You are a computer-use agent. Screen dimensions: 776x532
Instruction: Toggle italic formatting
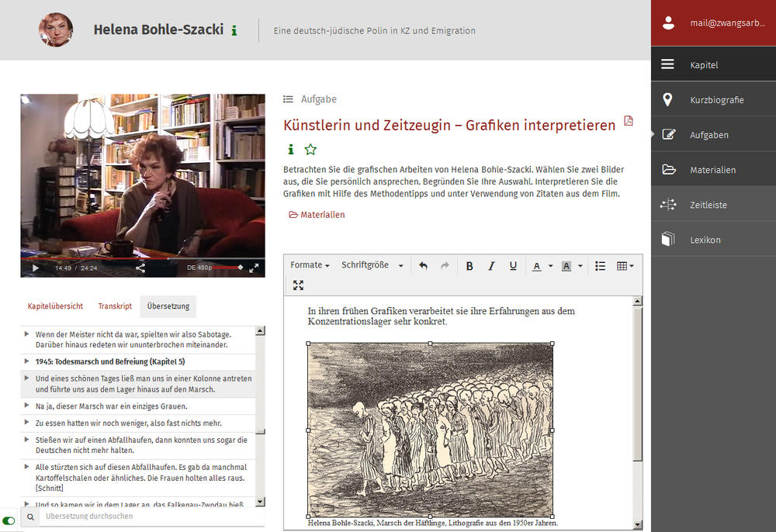click(x=491, y=266)
